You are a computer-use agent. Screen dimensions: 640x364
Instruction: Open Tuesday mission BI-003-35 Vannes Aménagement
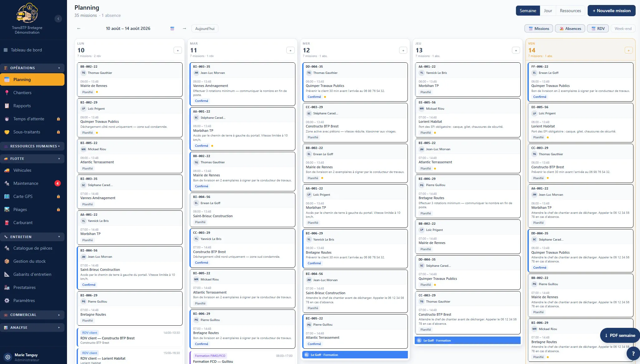coord(242,84)
